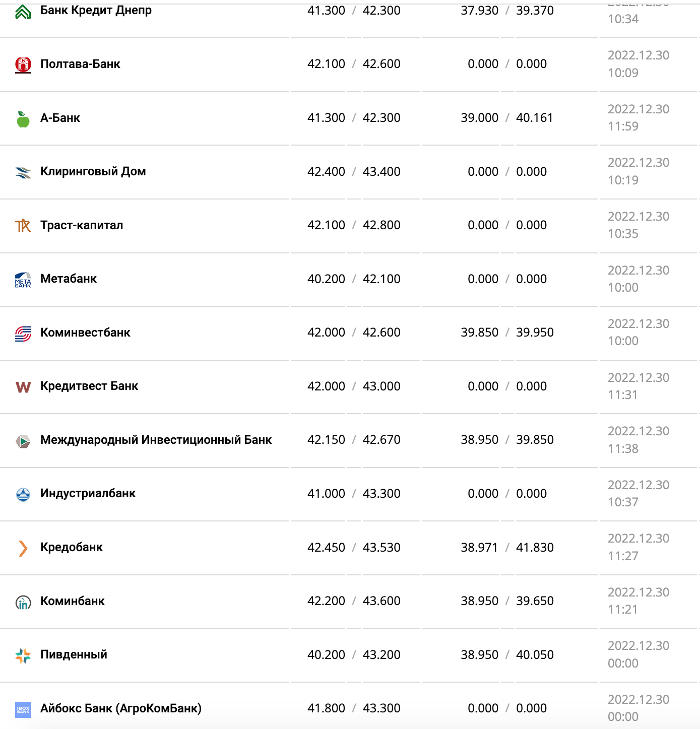Screen dimensions: 700x729
Task: Click the Полтава-Банк logo icon
Action: (23, 64)
